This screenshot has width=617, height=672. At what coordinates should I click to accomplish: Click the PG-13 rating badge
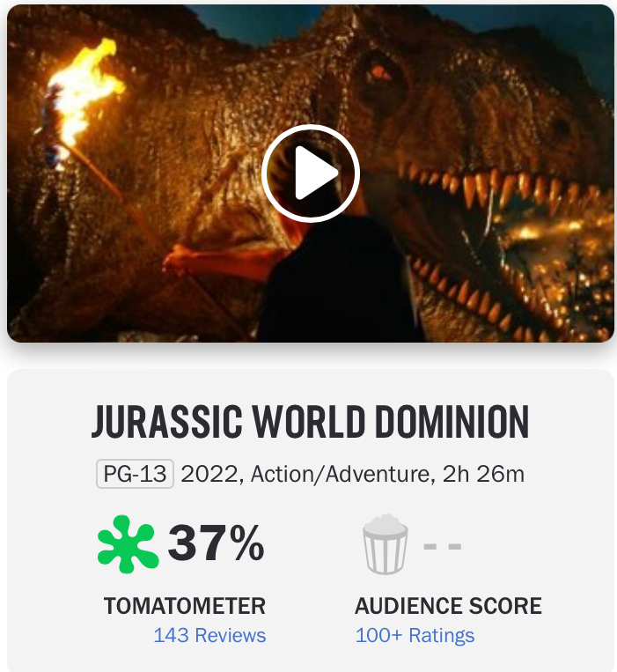point(135,474)
